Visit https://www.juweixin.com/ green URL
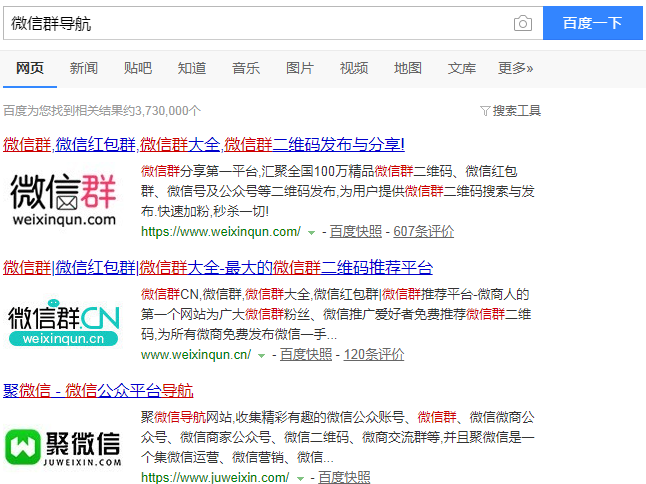 coord(215,478)
